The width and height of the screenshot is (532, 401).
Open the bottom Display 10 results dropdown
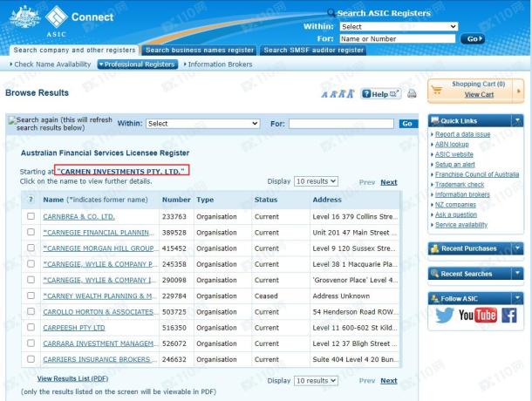[x=316, y=381]
